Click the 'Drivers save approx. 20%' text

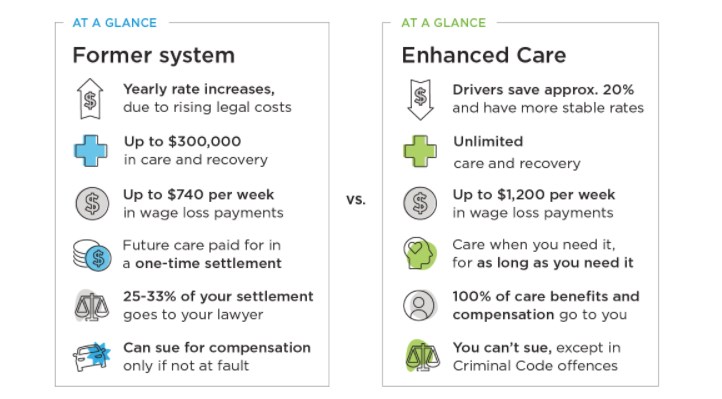pos(543,90)
